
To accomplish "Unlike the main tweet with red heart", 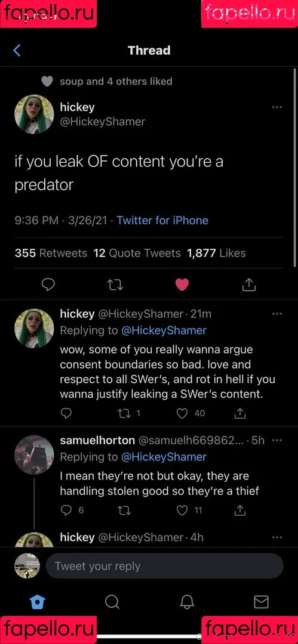I will [182, 284].
